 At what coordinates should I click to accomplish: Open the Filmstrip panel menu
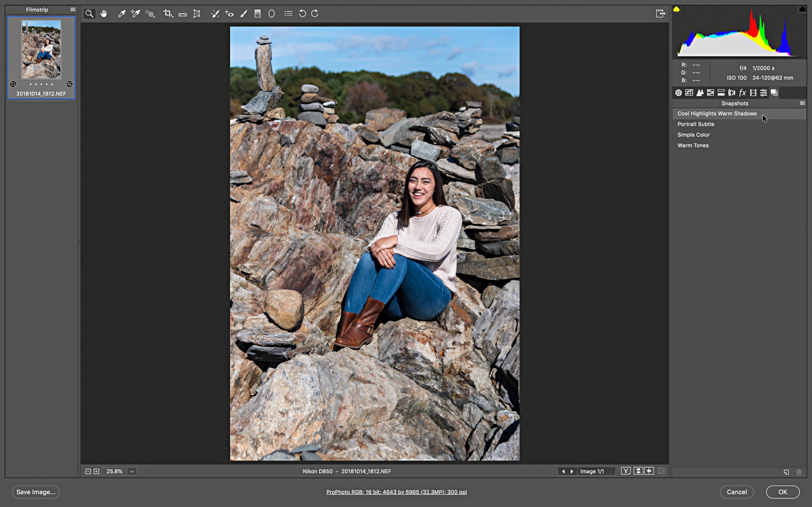coord(72,9)
